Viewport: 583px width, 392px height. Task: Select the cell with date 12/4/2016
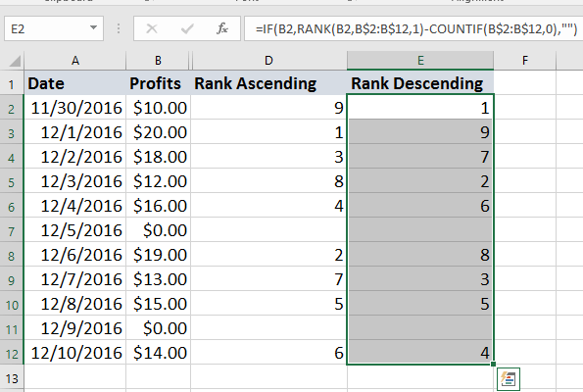tap(75, 206)
